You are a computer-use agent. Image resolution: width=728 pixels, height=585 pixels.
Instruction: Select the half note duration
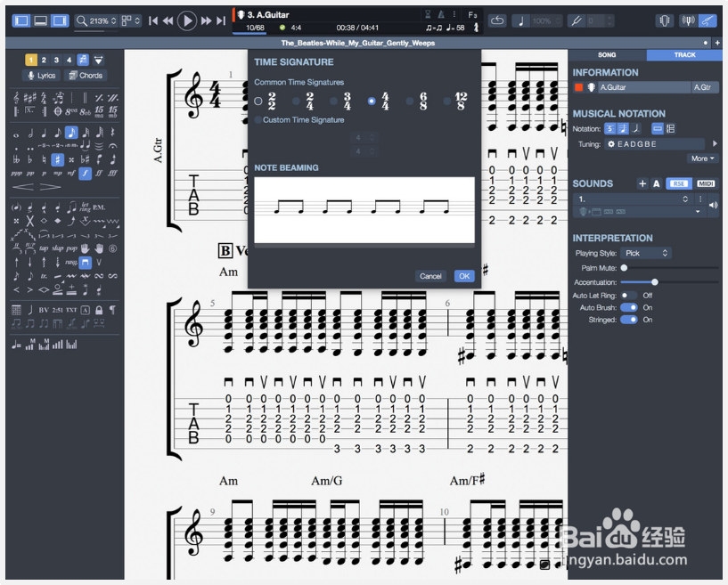click(x=30, y=134)
